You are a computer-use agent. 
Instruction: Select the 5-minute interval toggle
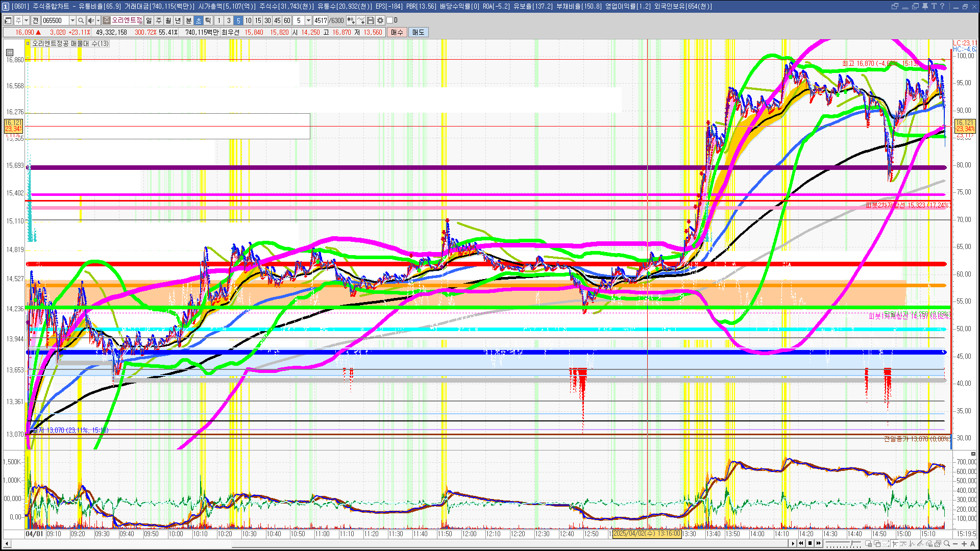coord(238,20)
